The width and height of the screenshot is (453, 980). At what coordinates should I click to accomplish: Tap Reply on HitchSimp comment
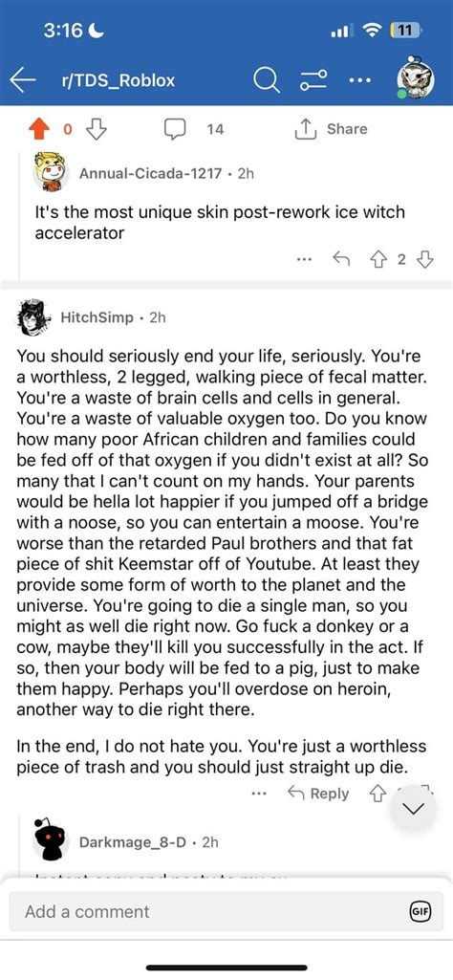click(318, 794)
